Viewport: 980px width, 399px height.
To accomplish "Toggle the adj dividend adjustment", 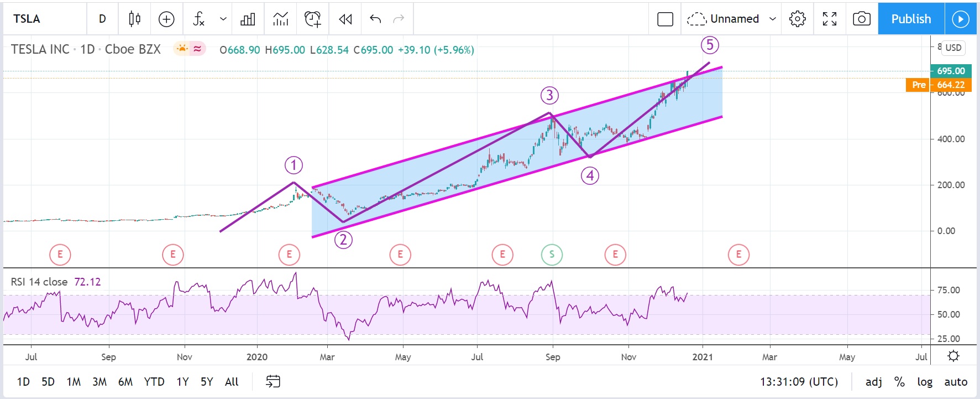I will coord(873,382).
